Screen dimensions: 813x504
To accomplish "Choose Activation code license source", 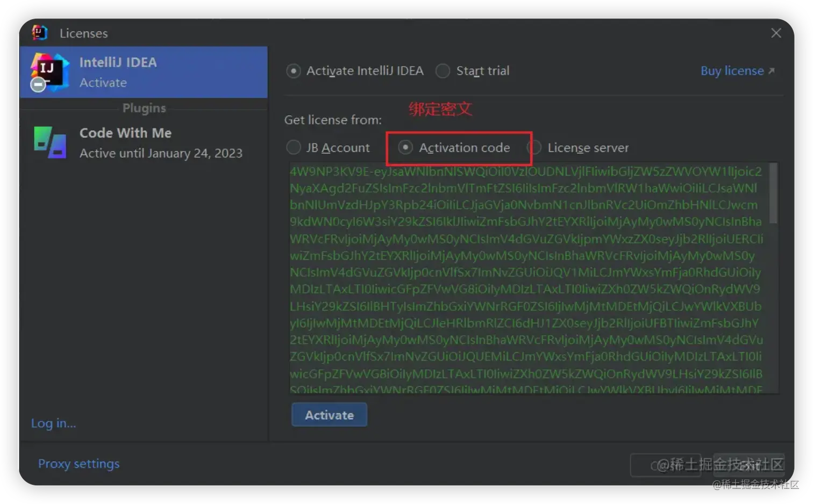I will [x=406, y=147].
